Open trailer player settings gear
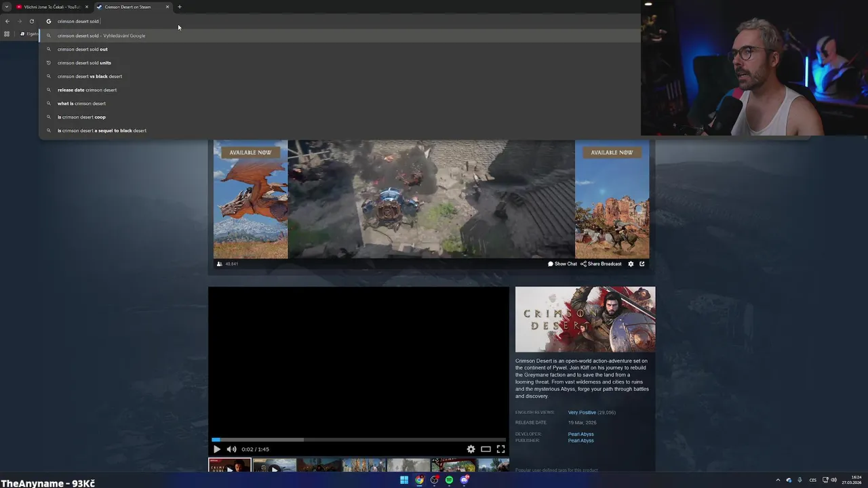Viewport: 868px width, 488px height. (x=471, y=449)
